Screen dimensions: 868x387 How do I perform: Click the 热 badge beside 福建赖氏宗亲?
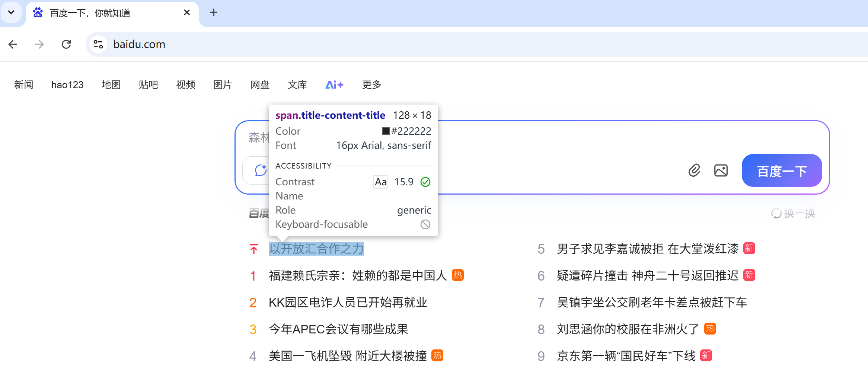(458, 275)
